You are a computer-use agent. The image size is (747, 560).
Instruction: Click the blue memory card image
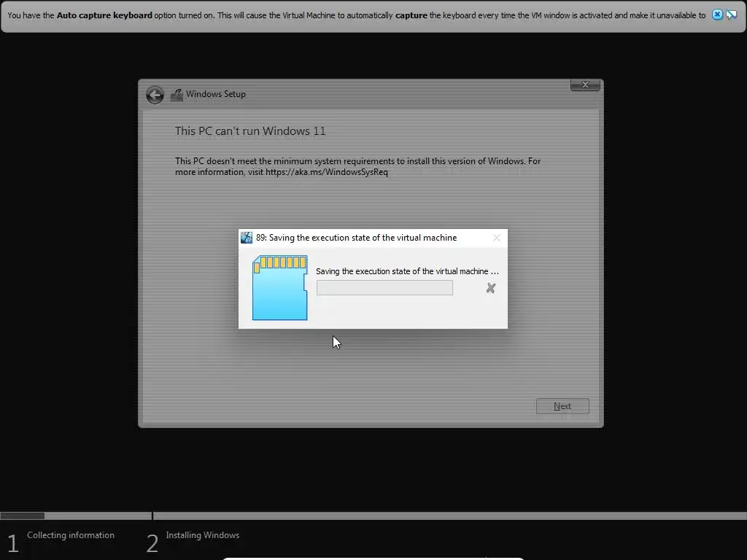(x=279, y=287)
